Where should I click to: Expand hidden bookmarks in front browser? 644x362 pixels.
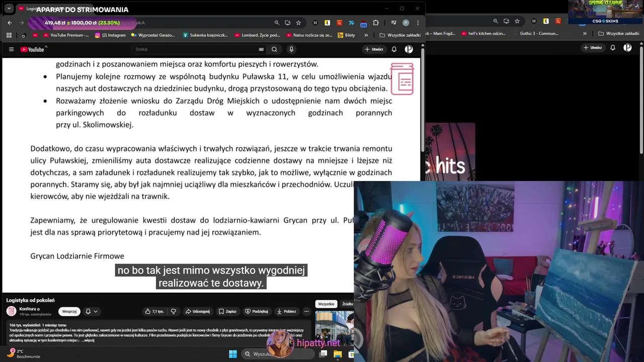click(x=366, y=35)
